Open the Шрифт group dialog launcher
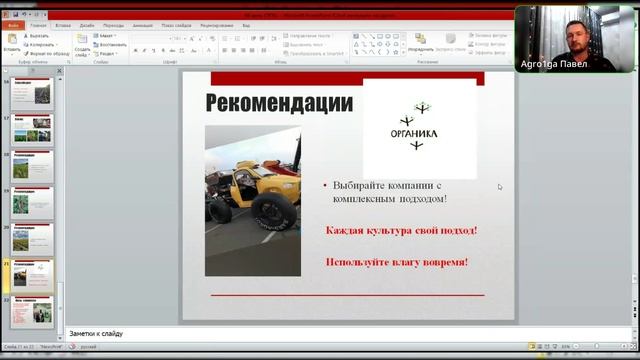640x360 pixels. [x=215, y=62]
